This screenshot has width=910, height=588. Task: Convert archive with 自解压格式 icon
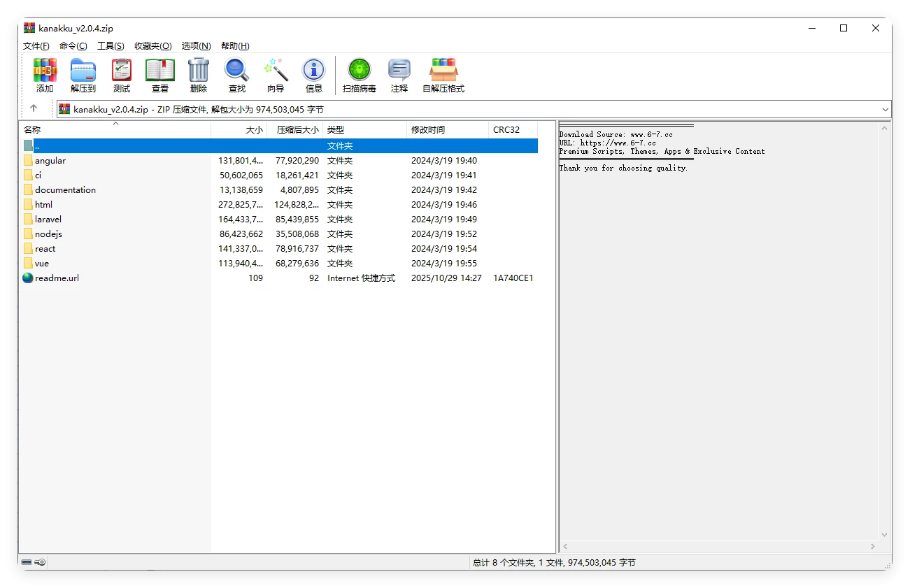443,75
